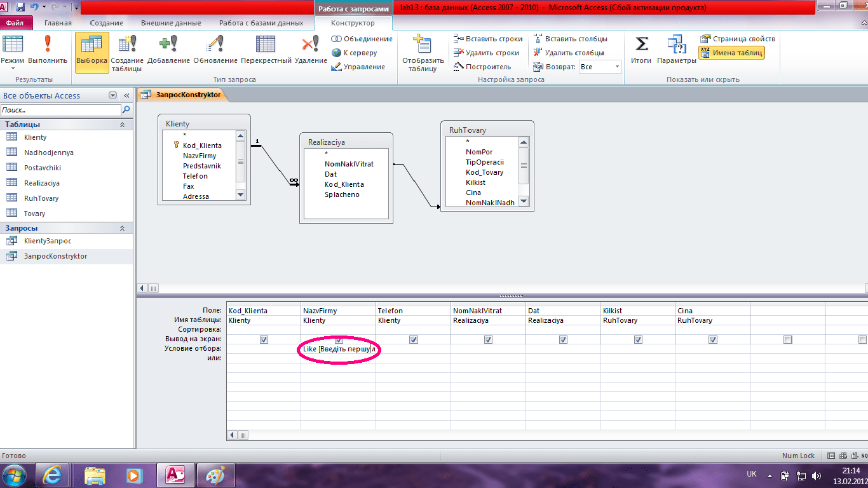
Task: Open the Режим view switcher
Action: (13, 51)
